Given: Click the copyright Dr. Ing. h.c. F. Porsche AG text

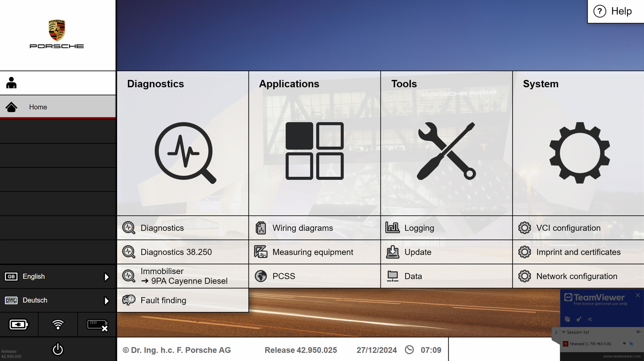Looking at the screenshot, I should point(176,350).
